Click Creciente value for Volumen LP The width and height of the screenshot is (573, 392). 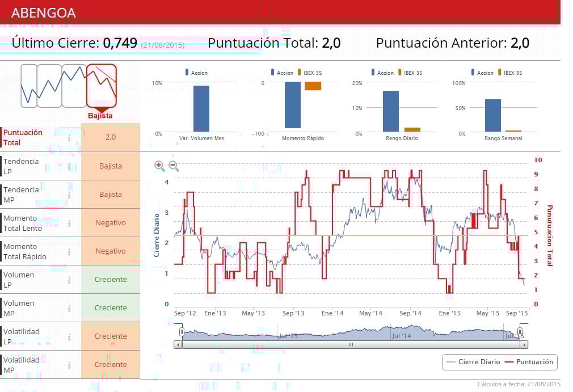(x=111, y=279)
